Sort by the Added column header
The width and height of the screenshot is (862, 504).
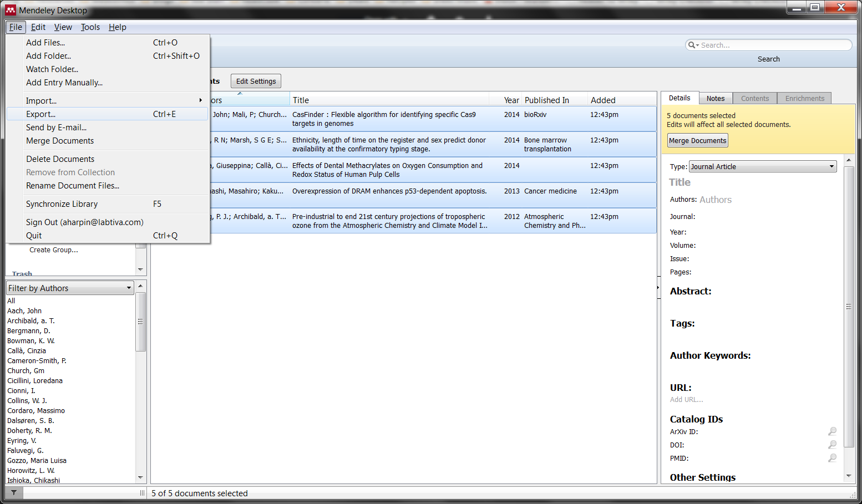(x=622, y=100)
